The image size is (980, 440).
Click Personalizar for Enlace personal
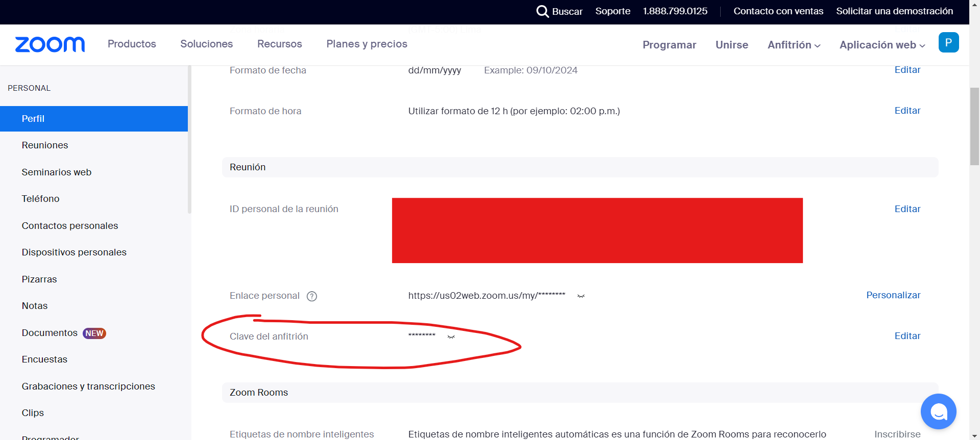tap(893, 295)
